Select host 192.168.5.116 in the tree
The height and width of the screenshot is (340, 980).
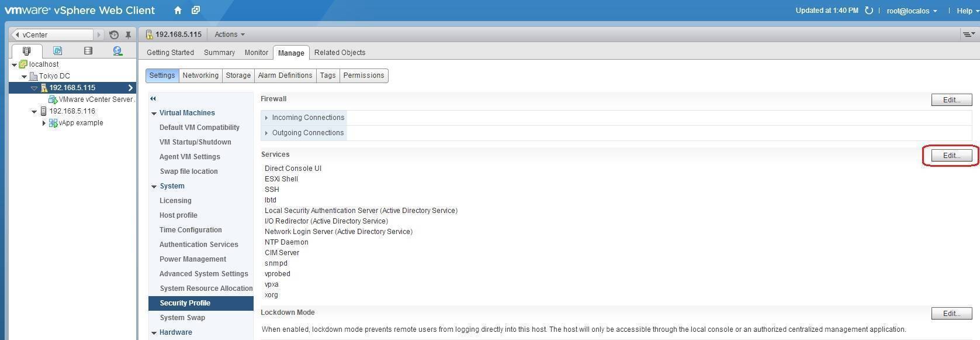click(72, 111)
